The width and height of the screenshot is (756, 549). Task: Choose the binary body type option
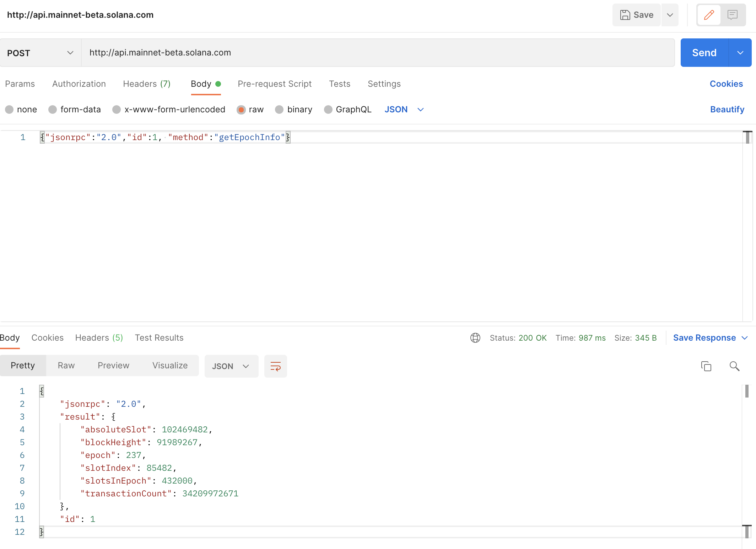(279, 110)
